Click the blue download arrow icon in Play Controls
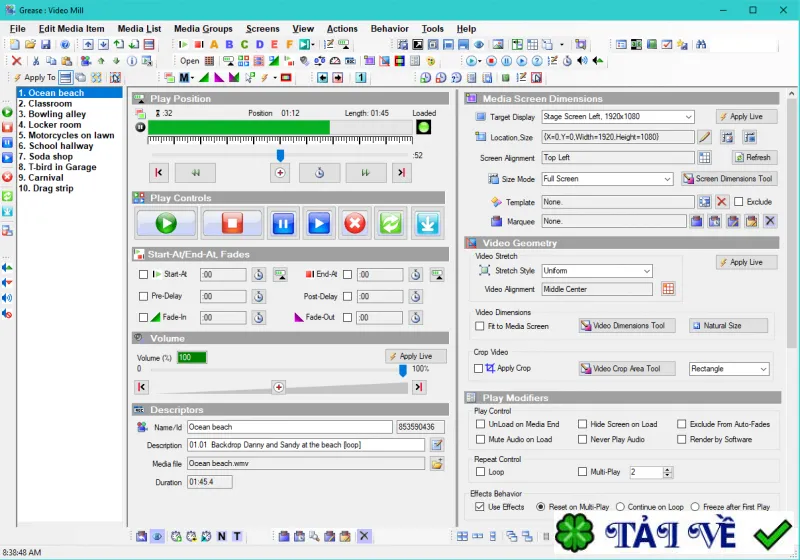Screen dimensions: 800x560 click(427, 223)
